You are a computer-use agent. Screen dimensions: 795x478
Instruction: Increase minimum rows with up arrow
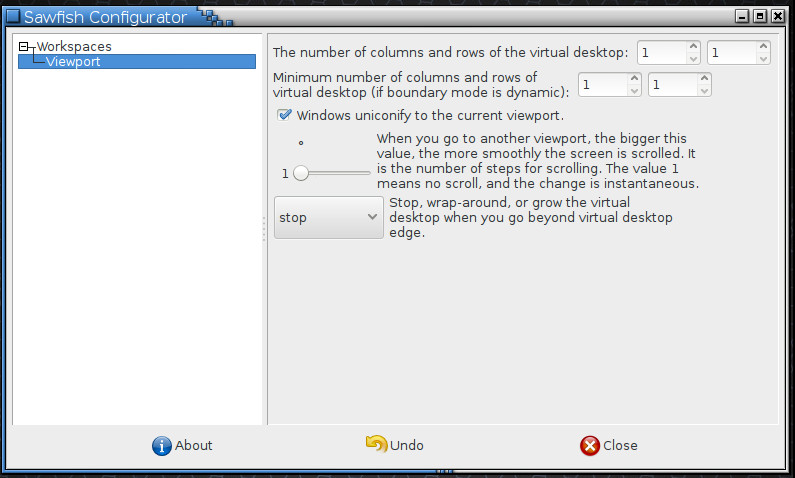coord(704,79)
